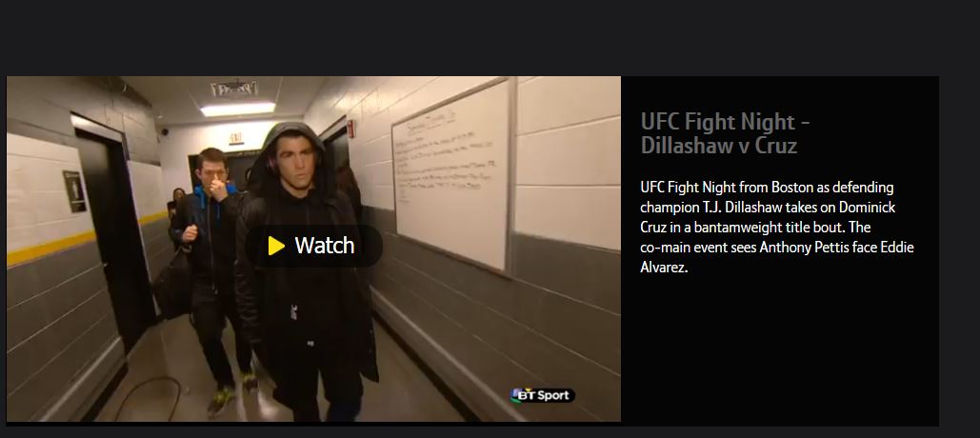The image size is (980, 438).
Task: Click the black cable on the floor
Action: [x=151, y=395]
